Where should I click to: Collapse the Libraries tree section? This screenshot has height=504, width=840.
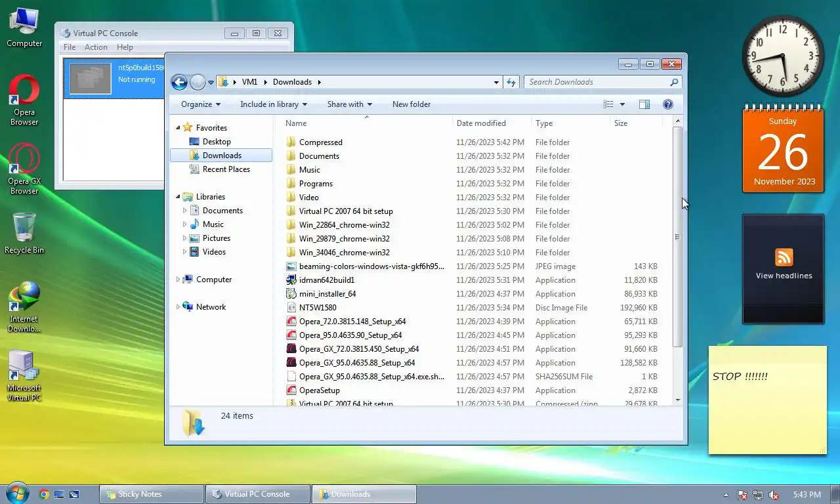click(178, 197)
